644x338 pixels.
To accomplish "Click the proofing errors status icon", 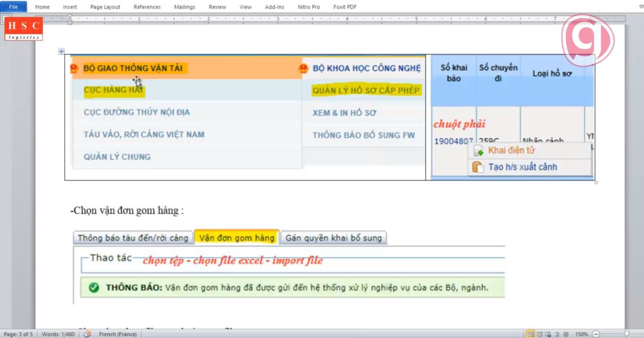I will 87,334.
